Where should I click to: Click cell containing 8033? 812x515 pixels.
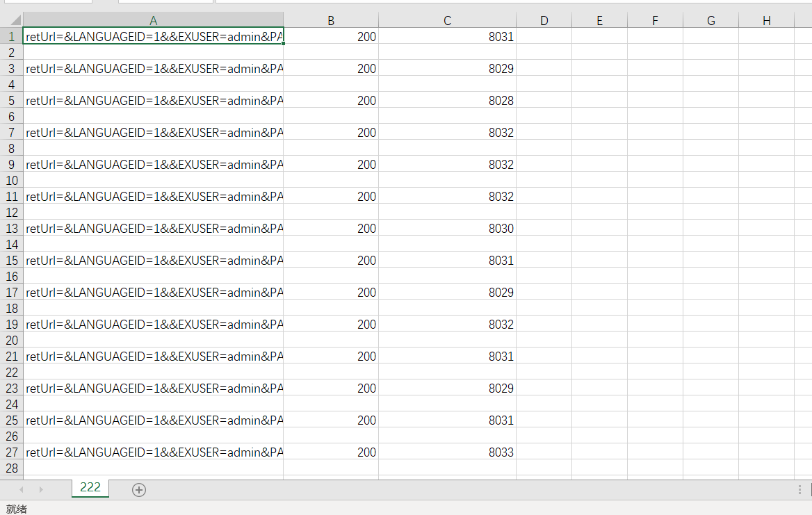(447, 452)
